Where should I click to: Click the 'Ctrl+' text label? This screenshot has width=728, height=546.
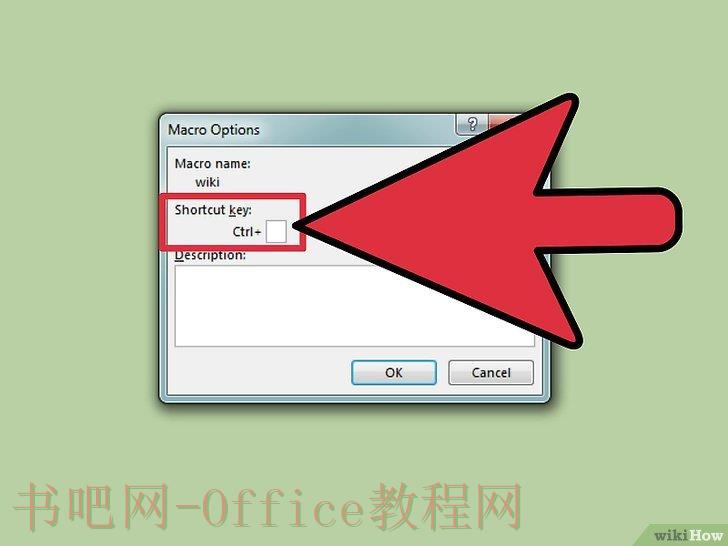(247, 232)
